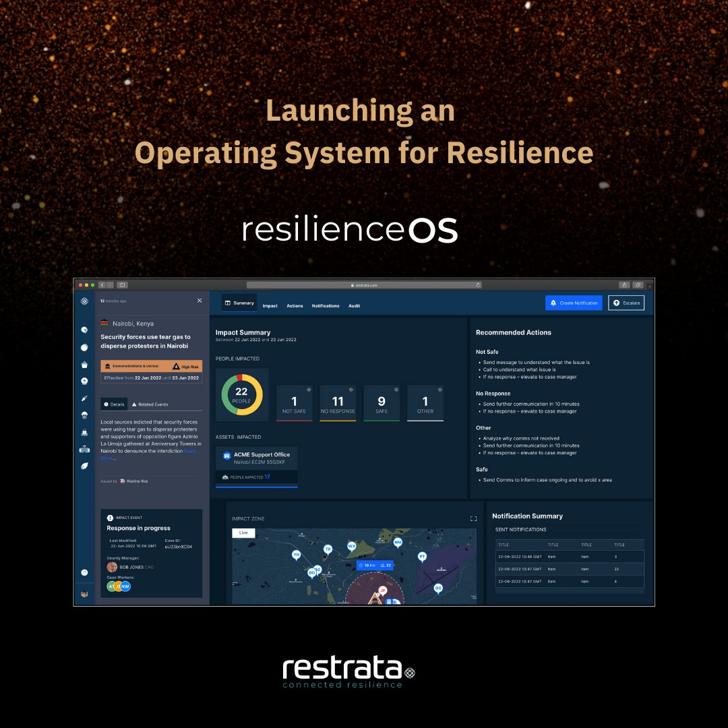Switch to the Audit tab
This screenshot has width=728, height=728.
pyautogui.click(x=355, y=306)
